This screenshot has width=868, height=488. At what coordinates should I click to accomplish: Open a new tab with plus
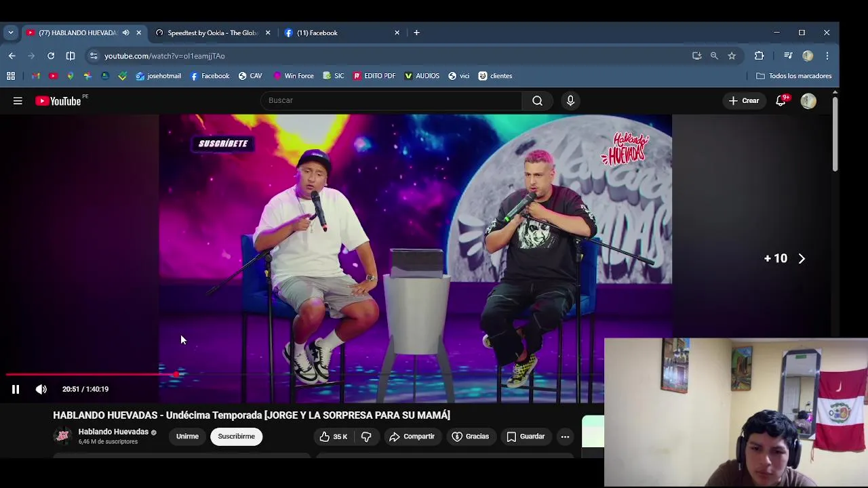tap(416, 33)
